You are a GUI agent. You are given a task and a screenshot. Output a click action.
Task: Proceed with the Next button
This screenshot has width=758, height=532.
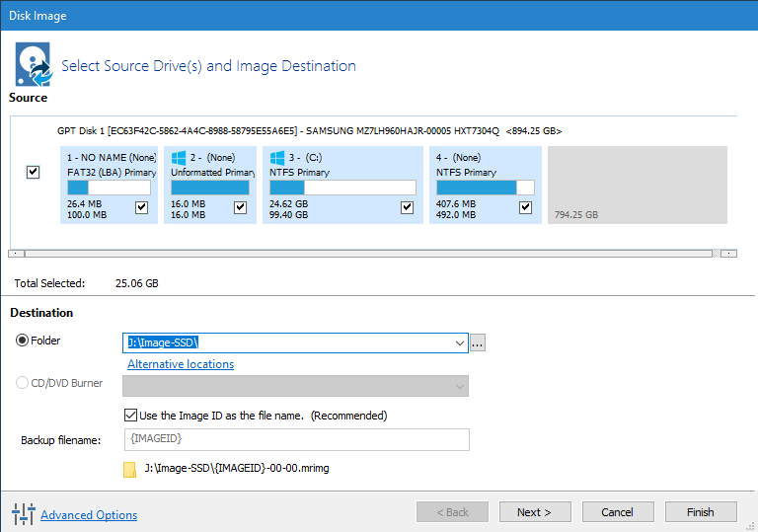click(x=535, y=512)
